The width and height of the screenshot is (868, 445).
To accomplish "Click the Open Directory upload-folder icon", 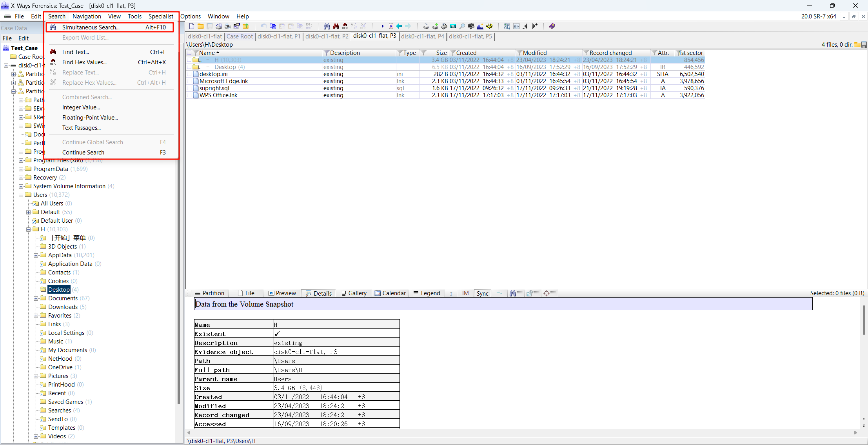I will [x=246, y=26].
